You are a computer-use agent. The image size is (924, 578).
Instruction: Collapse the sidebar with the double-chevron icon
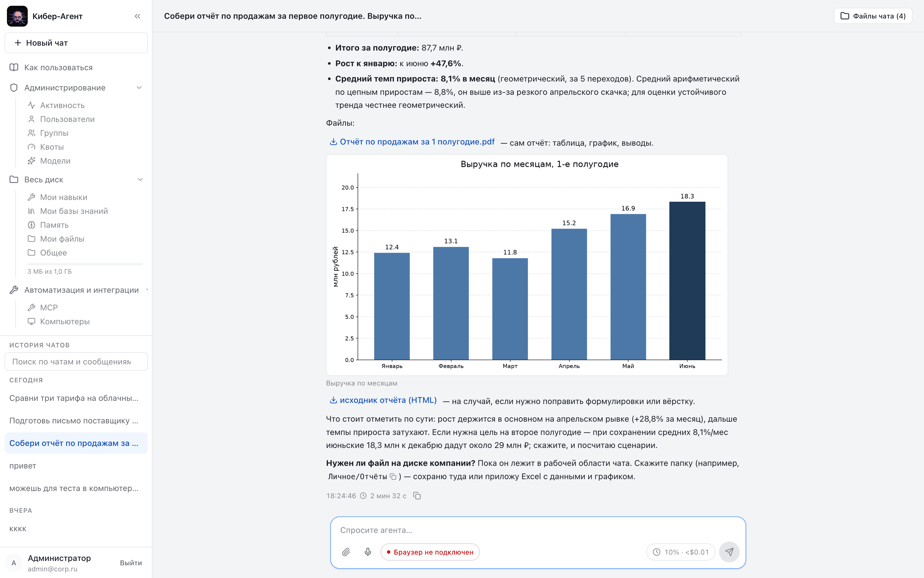pos(137,16)
